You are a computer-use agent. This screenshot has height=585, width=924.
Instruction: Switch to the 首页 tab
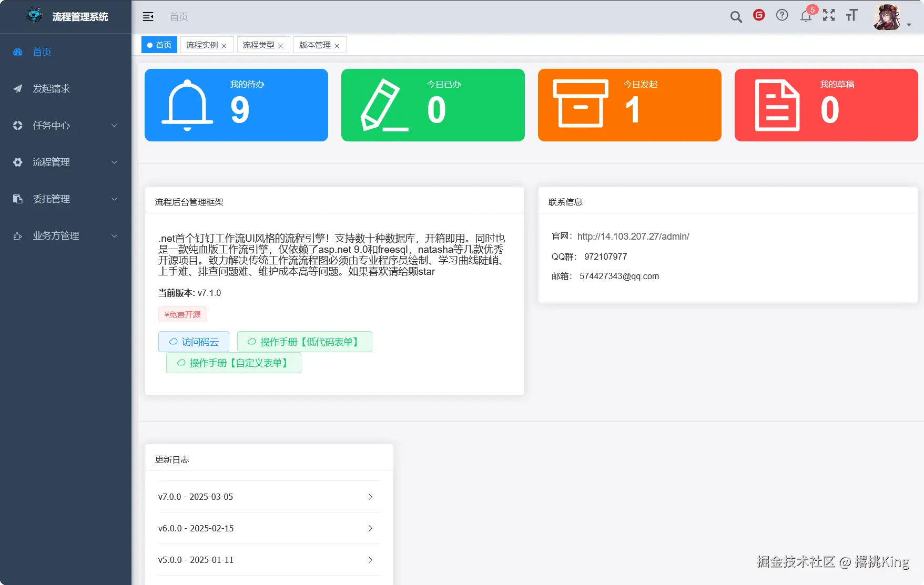point(159,45)
